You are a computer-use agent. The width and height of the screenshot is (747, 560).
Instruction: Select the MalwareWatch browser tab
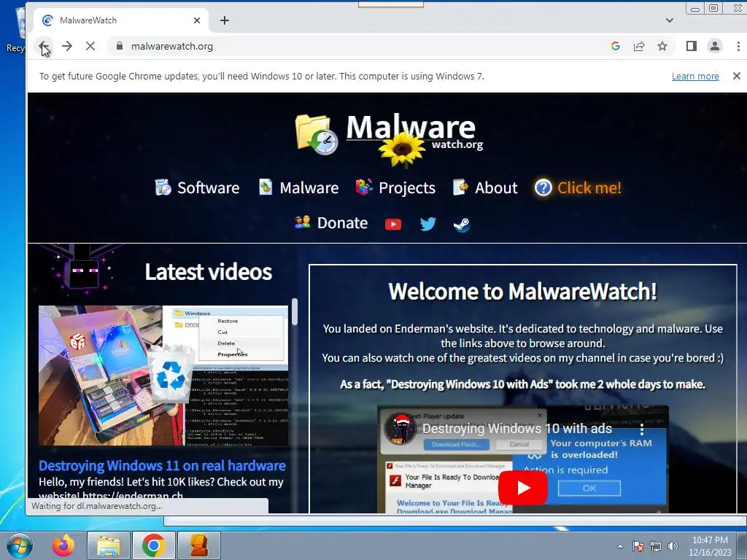[121, 20]
